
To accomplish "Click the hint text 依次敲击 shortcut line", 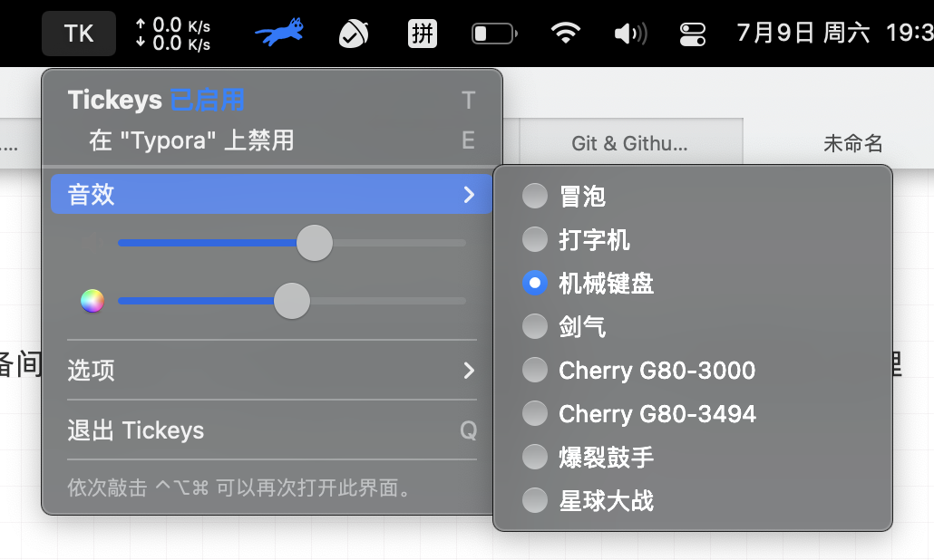I will (x=239, y=488).
